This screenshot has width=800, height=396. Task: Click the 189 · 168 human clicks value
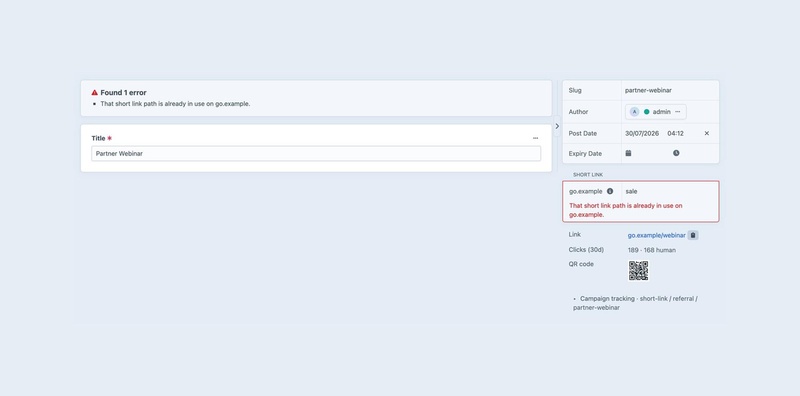click(x=652, y=250)
